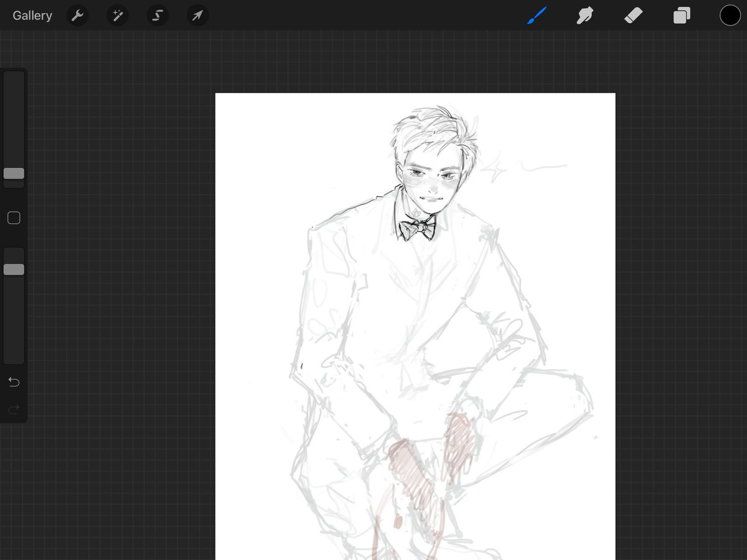747x560 pixels.
Task: Tap the Modify square button in sidebar
Action: tap(14, 218)
